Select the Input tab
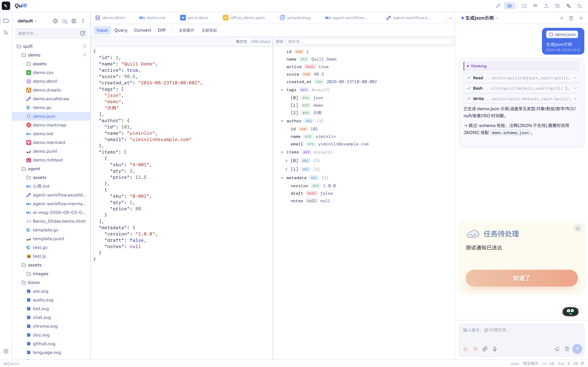588x367 pixels. (102, 30)
